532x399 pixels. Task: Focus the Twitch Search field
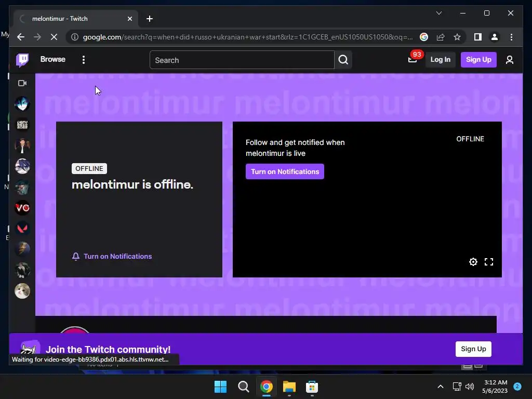[242, 60]
